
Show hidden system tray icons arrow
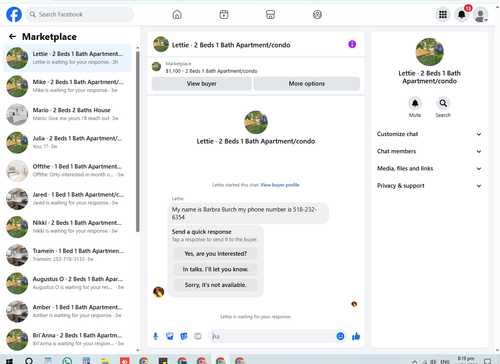tap(414, 361)
